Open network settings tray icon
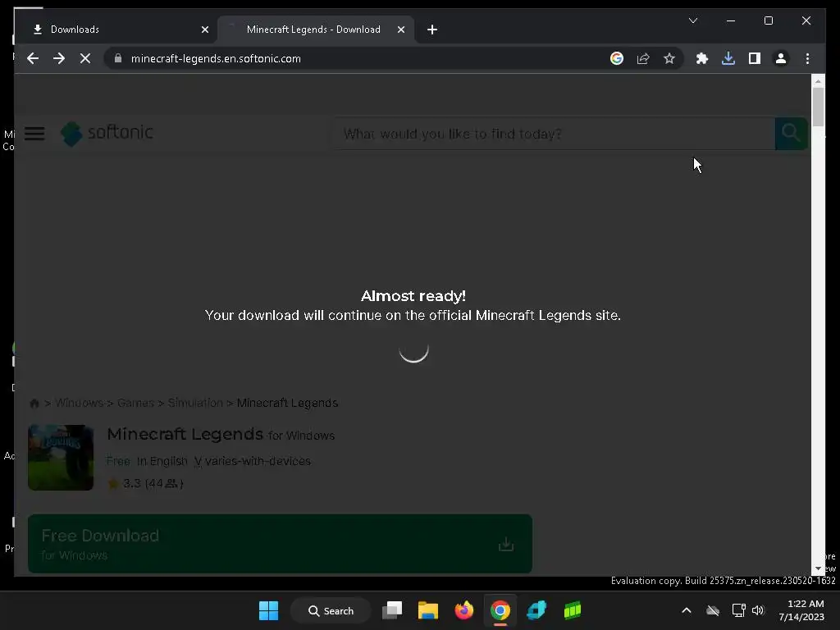Image resolution: width=840 pixels, height=630 pixels. pyautogui.click(x=739, y=610)
